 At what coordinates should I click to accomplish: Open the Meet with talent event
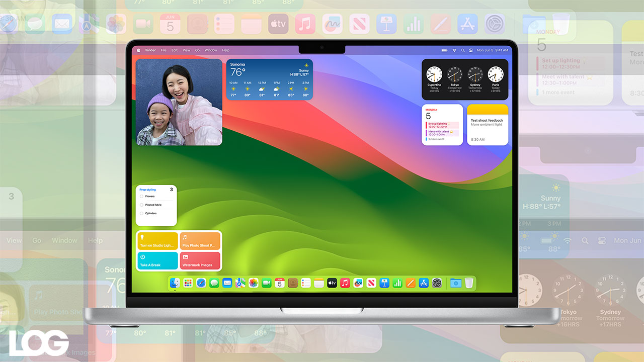tap(442, 133)
